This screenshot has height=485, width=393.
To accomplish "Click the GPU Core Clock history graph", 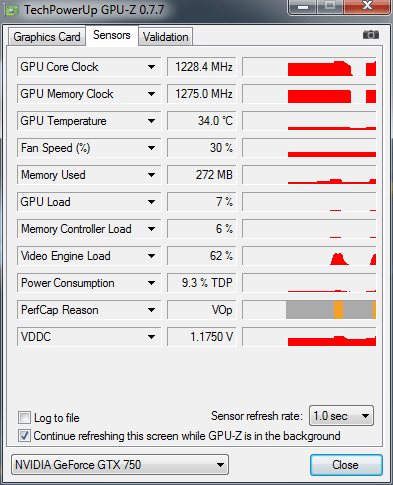I will 309,67.
